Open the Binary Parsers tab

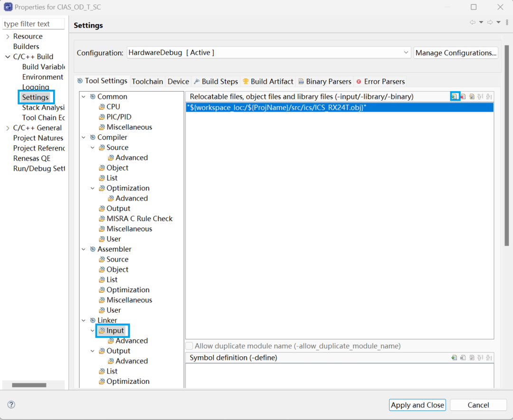coord(324,81)
